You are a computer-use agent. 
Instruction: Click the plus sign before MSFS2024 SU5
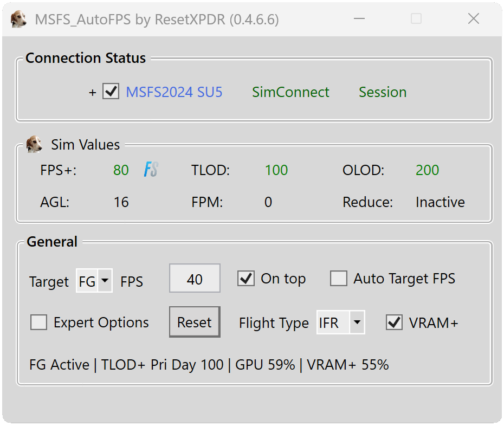93,93
